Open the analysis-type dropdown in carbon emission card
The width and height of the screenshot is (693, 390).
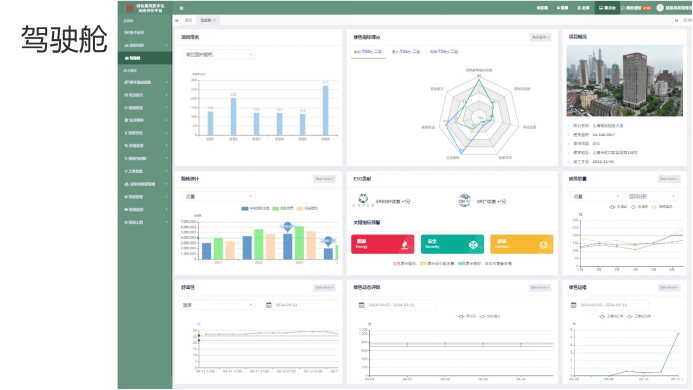pos(652,196)
